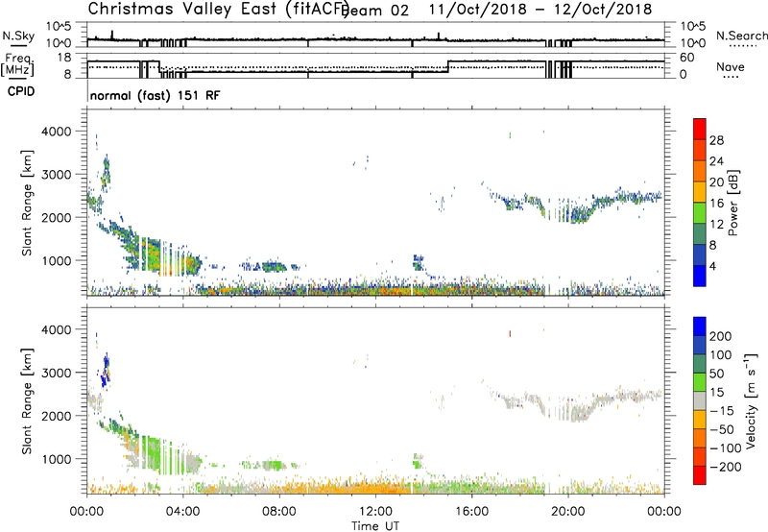Screen dimensions: 768x532
Task: Click the light green 12–16 dB power swatch
Action: point(700,212)
